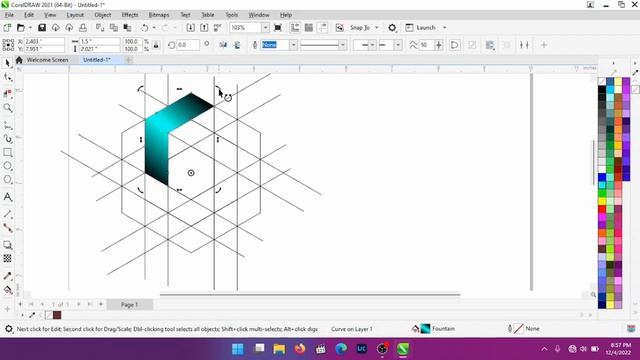Select the Text tool
This screenshot has height=360, width=640.
7,197
